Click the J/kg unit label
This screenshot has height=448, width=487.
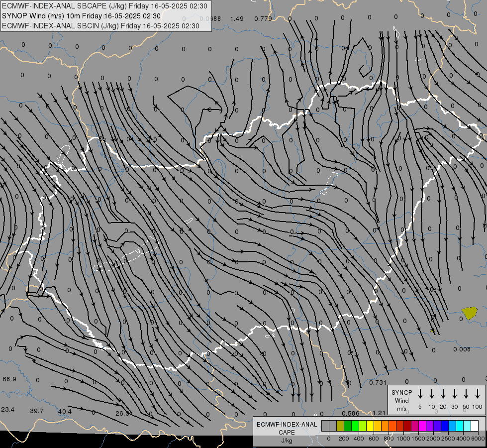tap(287, 441)
